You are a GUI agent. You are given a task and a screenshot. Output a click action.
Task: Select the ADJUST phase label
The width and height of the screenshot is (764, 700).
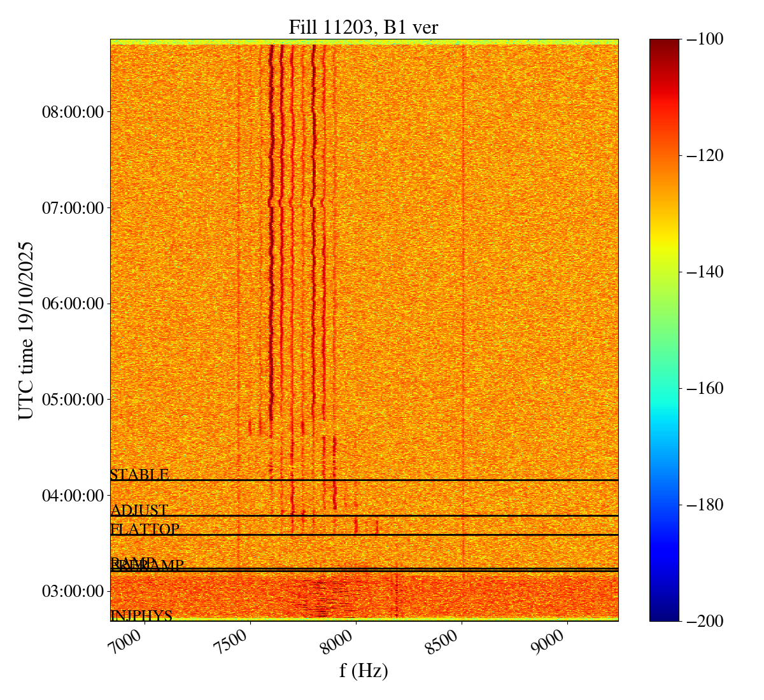pos(139,510)
